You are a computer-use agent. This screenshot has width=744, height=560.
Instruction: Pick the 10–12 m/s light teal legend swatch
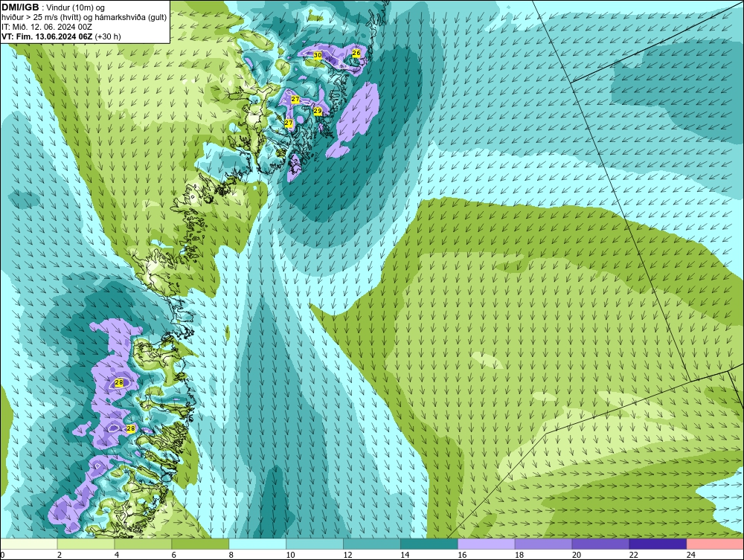(x=315, y=544)
